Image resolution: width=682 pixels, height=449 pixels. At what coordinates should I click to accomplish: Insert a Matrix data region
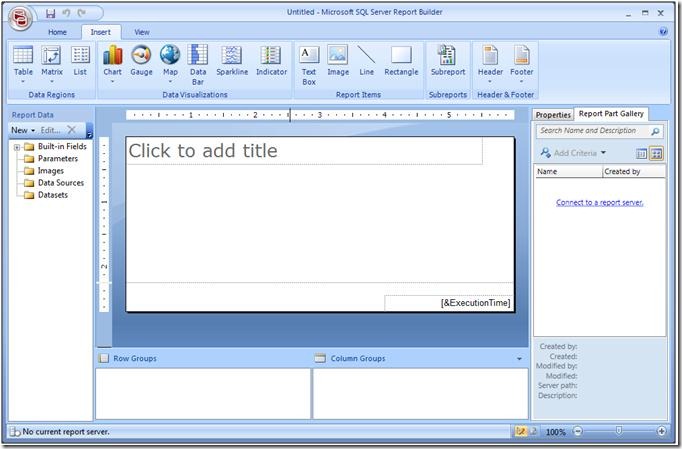(51, 64)
